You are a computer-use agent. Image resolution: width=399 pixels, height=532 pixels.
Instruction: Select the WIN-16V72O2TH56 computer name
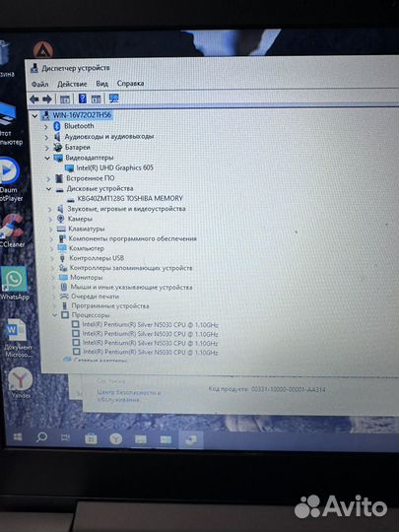click(82, 115)
